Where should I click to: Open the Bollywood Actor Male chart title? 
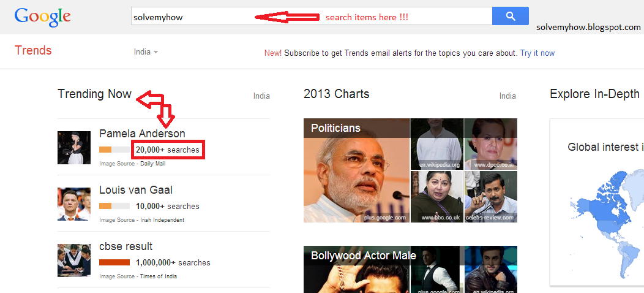click(x=364, y=256)
